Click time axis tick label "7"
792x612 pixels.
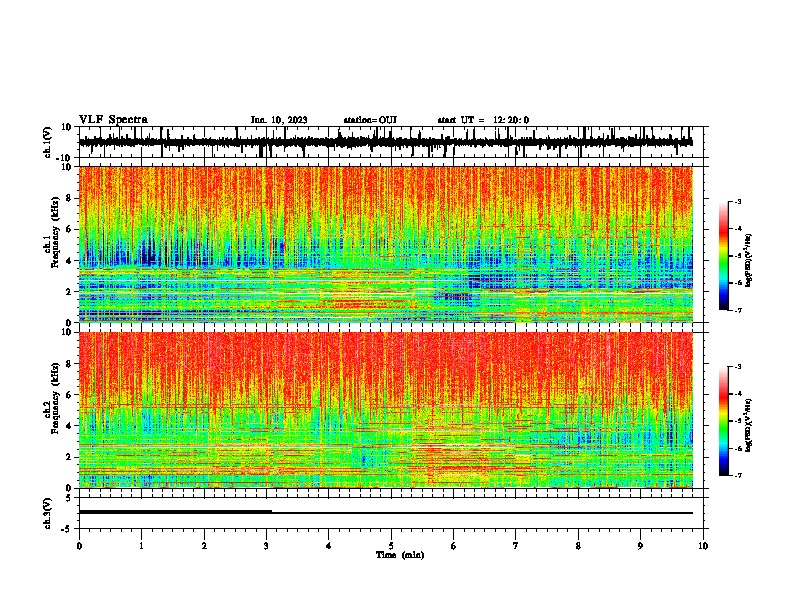pyautogui.click(x=516, y=546)
